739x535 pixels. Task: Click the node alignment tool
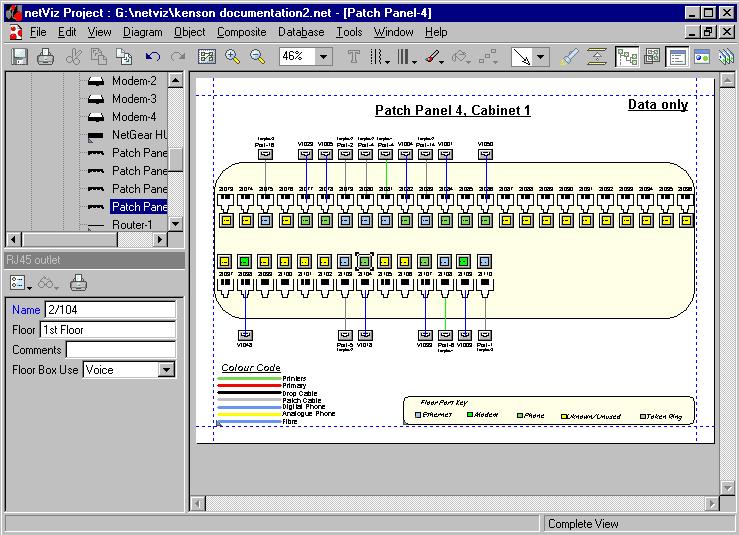[x=488, y=57]
